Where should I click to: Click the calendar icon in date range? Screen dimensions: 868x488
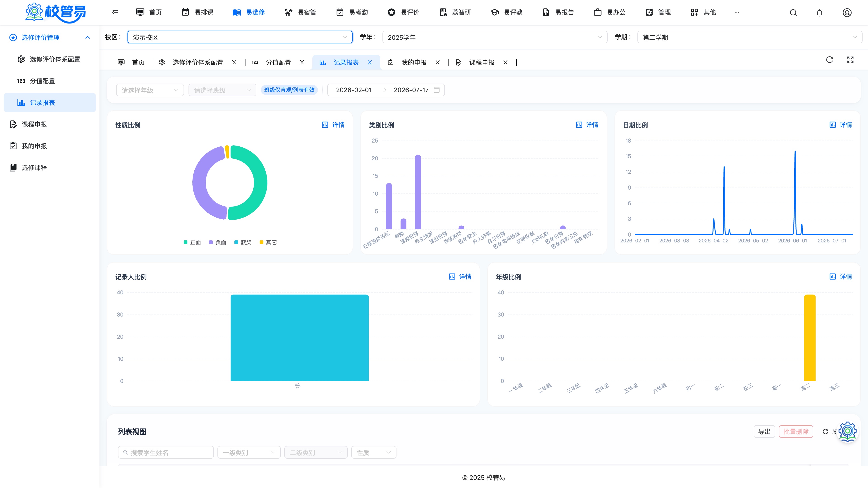click(437, 90)
